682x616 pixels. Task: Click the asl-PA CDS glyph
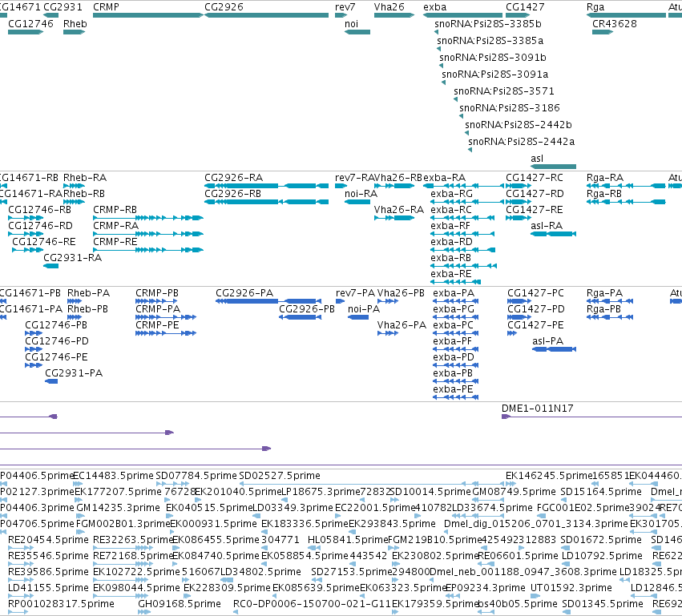coord(554,349)
